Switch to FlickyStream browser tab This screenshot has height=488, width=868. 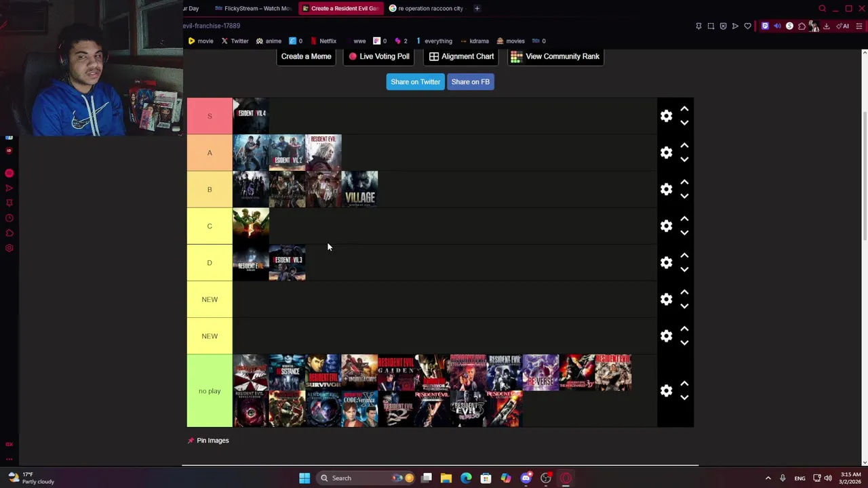pyautogui.click(x=252, y=8)
